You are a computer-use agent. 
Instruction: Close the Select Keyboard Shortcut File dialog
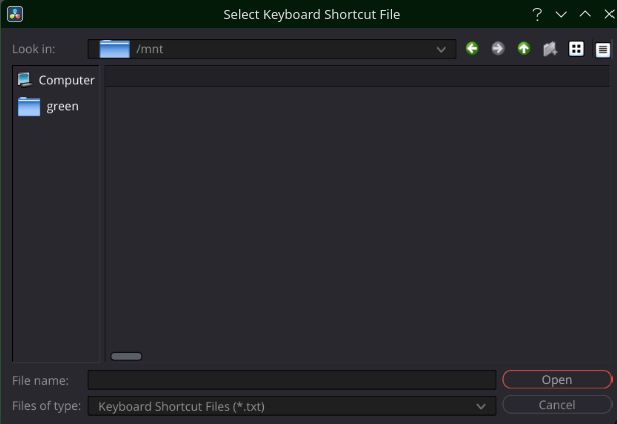(x=609, y=14)
